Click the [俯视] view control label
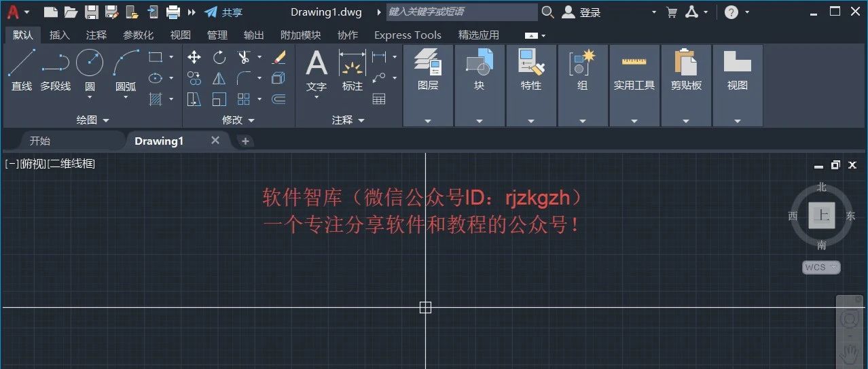Viewport: 868px width, 369px height. (32, 163)
